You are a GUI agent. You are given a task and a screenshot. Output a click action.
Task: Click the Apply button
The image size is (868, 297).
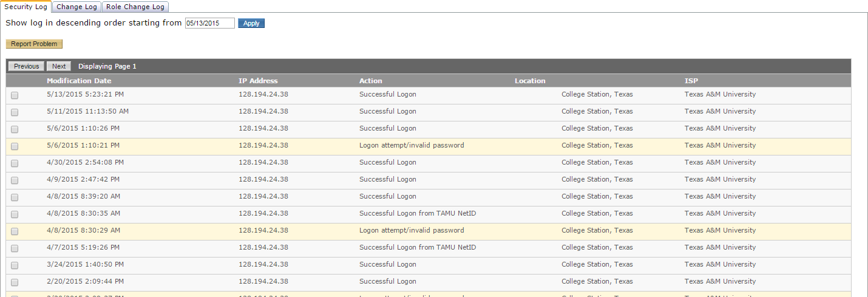coord(251,23)
